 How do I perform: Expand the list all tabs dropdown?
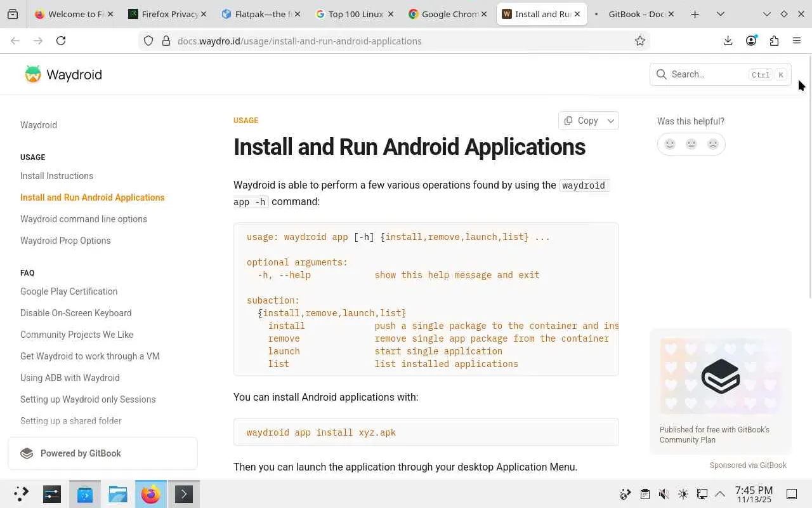[720, 14]
